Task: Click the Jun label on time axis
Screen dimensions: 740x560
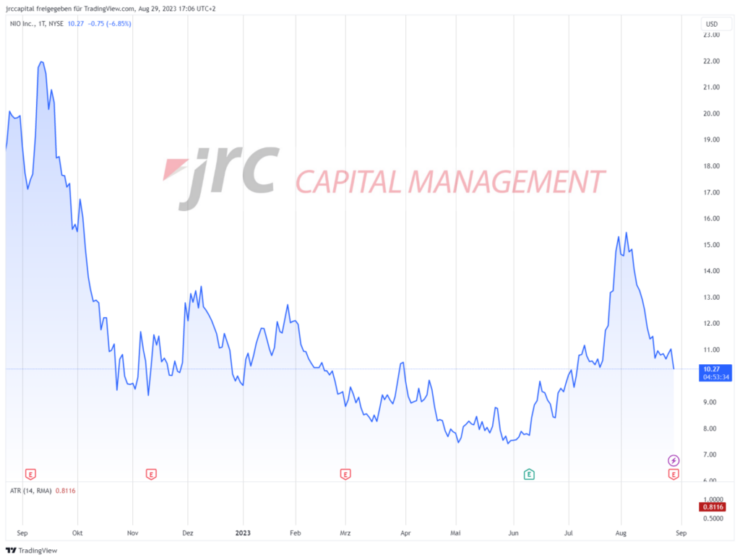Action: click(514, 533)
